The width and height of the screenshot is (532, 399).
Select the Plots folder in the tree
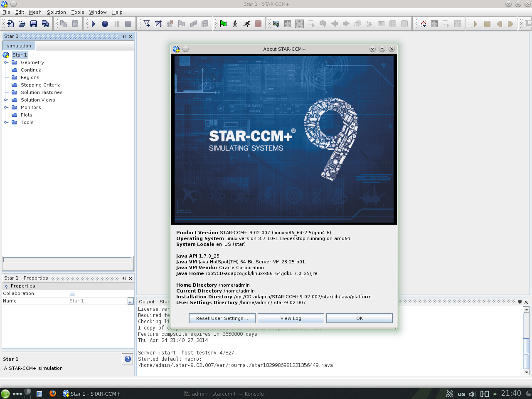27,115
